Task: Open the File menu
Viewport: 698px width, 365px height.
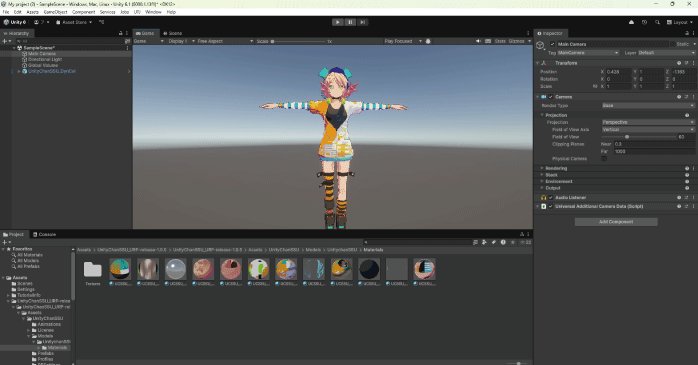Action: point(6,12)
